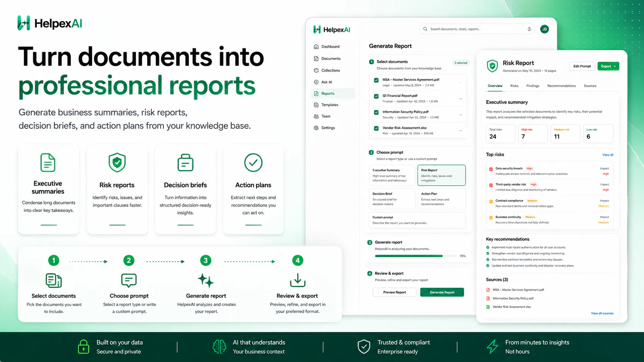Image resolution: width=644 pixels, height=362 pixels.
Task: Click the microphone icon in search bar
Action: click(529, 29)
